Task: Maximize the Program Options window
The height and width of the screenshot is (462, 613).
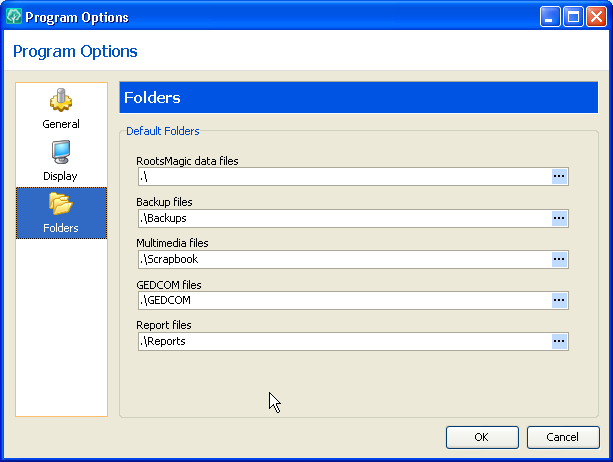Action: point(573,17)
